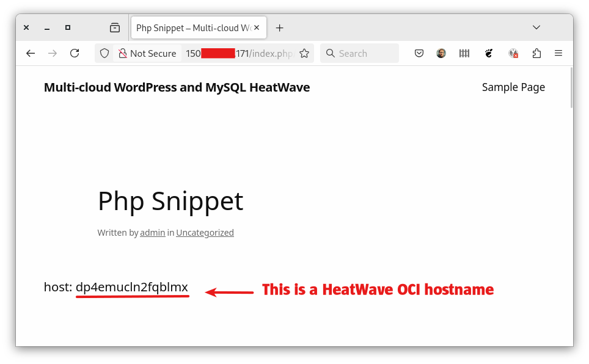Open Sample Page in the site header

click(513, 87)
